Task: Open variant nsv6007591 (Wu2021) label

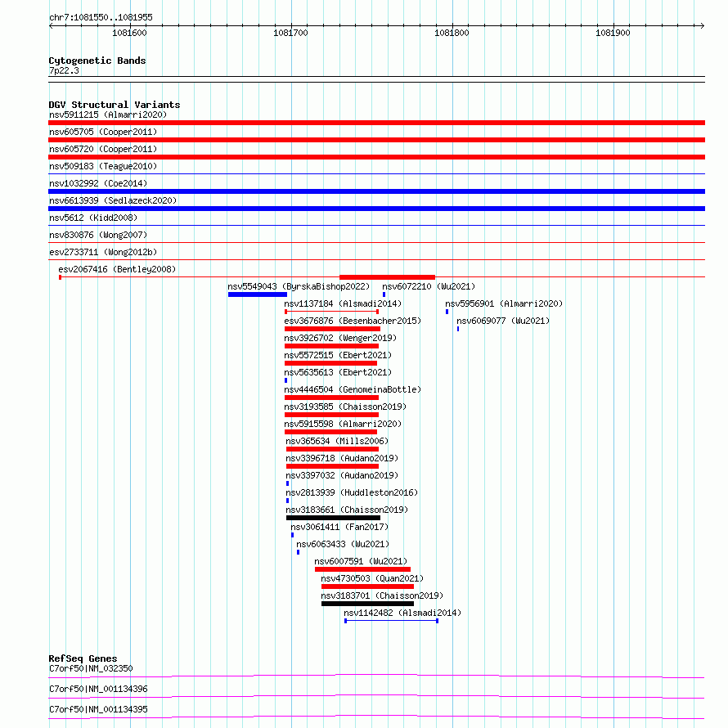Action: coord(361,561)
